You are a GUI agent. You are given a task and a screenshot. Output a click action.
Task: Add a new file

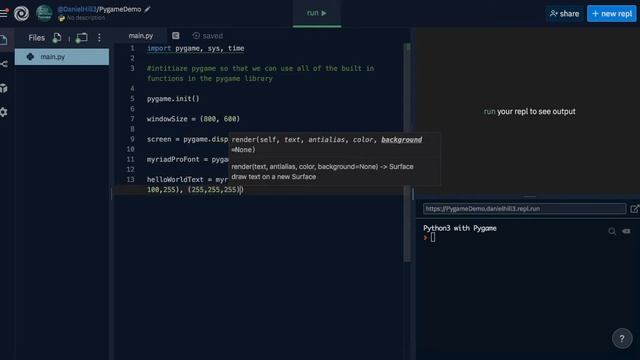coord(57,38)
